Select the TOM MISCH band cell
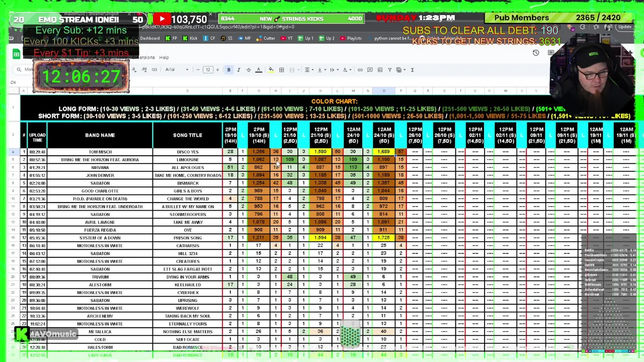This screenshot has height=362, width=644. point(100,152)
